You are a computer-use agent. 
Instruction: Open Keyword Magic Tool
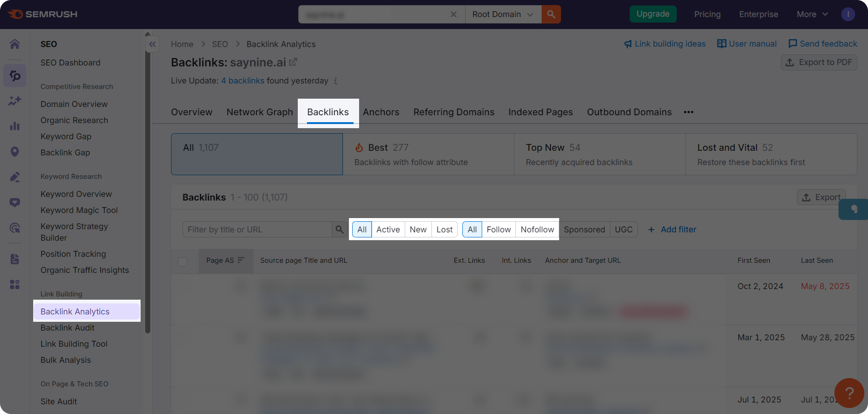[79, 210]
